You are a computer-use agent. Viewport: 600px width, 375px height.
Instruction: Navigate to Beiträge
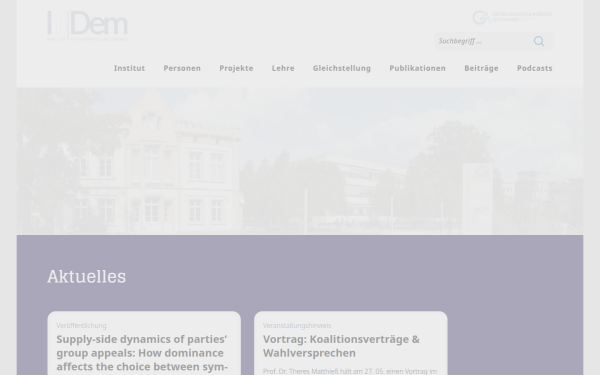(481, 68)
